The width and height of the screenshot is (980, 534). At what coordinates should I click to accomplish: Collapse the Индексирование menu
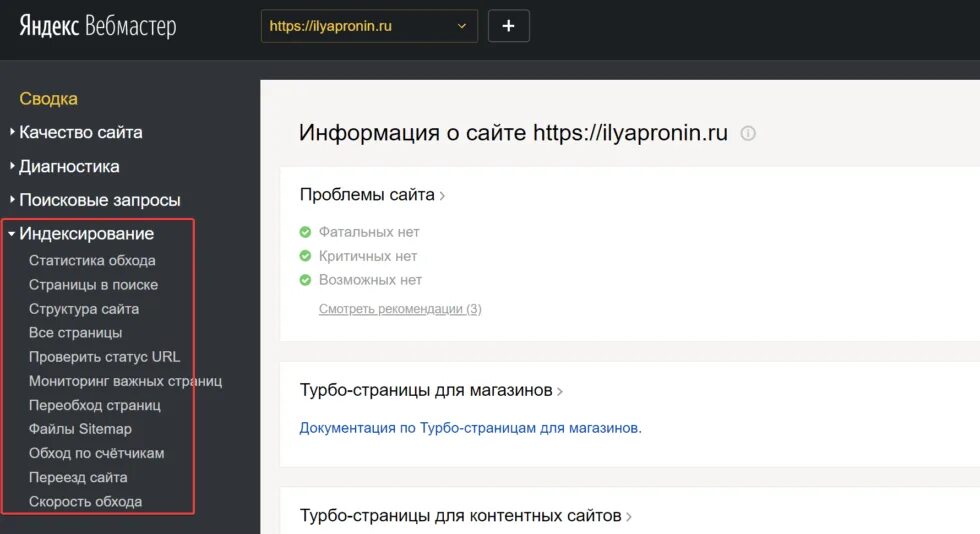point(86,234)
